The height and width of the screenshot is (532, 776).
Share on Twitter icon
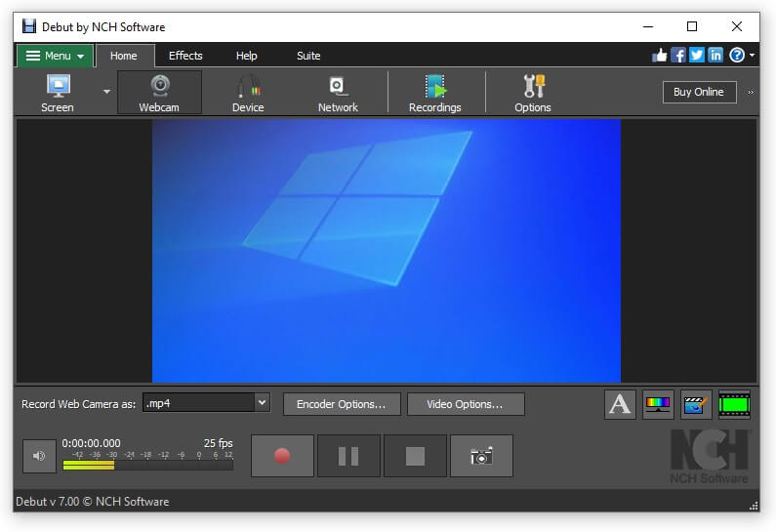697,55
